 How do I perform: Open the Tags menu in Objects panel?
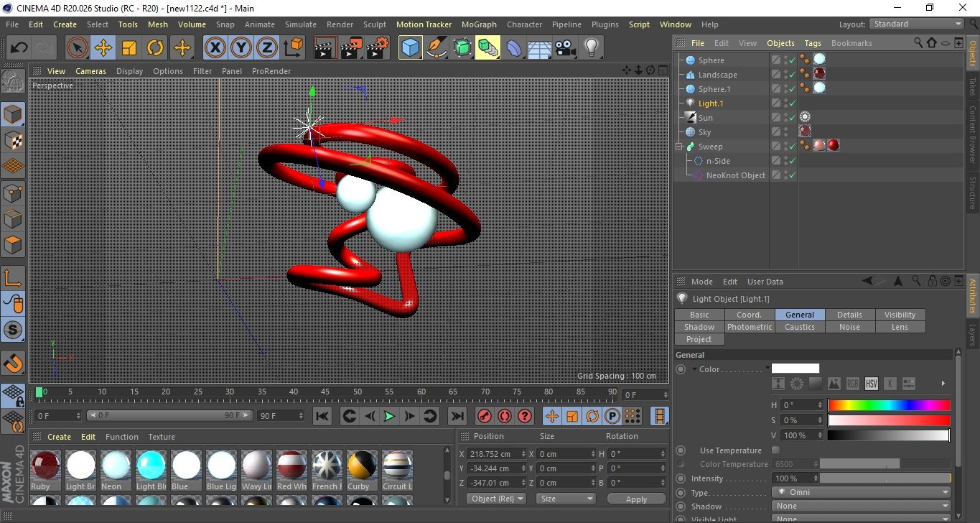[x=813, y=43]
